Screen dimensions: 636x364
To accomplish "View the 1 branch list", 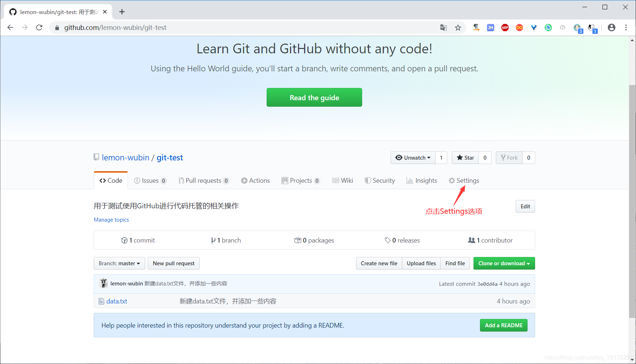I will tap(226, 240).
